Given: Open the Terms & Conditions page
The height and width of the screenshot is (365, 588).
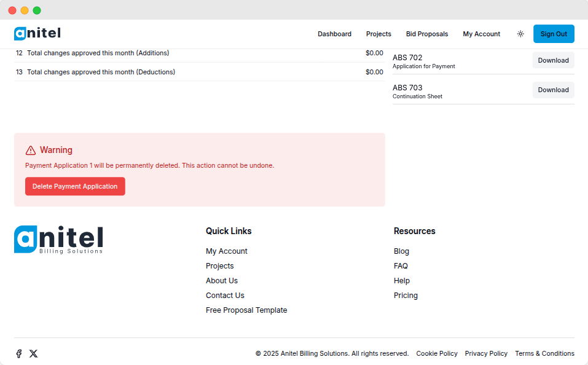Looking at the screenshot, I should (x=544, y=353).
